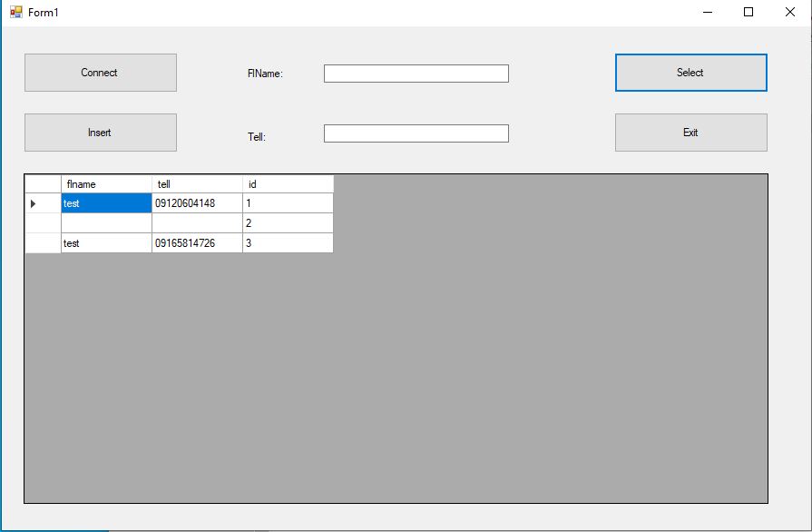812x532 pixels.
Task: Click the highlighted test cell in first row
Action: tap(106, 203)
